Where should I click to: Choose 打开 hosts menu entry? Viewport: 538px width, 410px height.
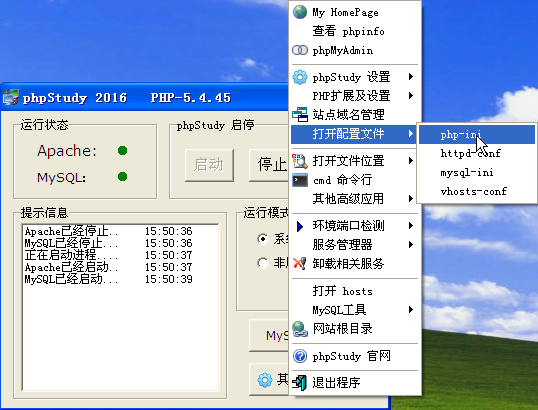coord(355,291)
